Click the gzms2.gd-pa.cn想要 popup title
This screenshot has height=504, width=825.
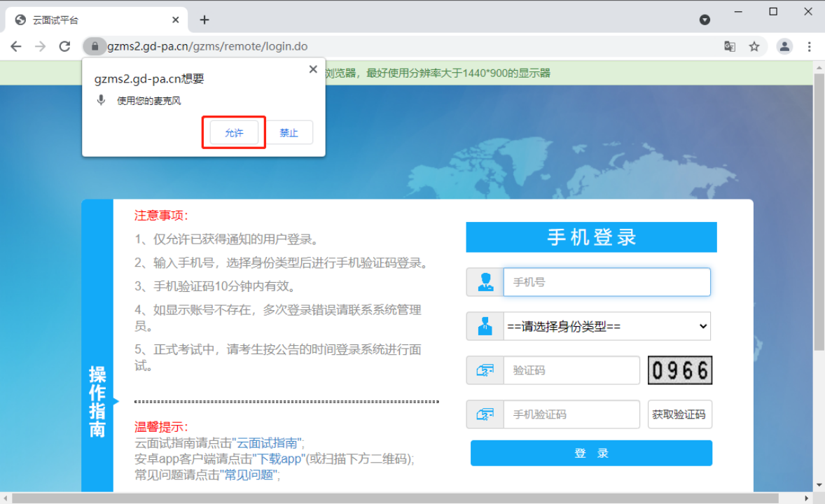coord(149,79)
